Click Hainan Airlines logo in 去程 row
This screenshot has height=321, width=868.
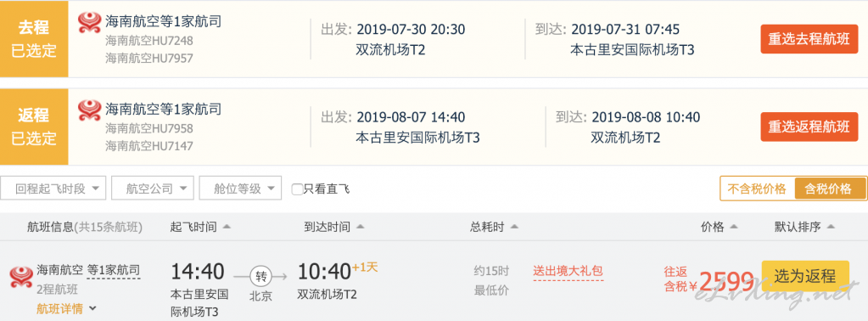click(x=90, y=22)
